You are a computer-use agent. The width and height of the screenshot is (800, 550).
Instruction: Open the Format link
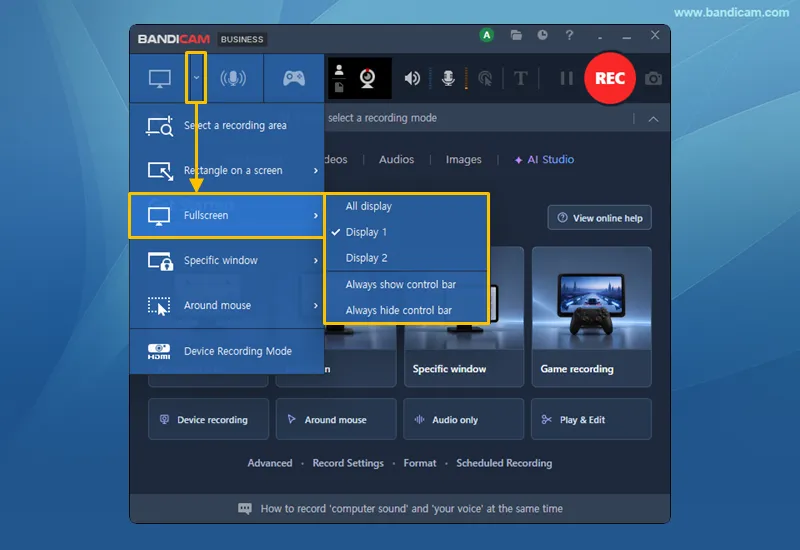pyautogui.click(x=420, y=463)
